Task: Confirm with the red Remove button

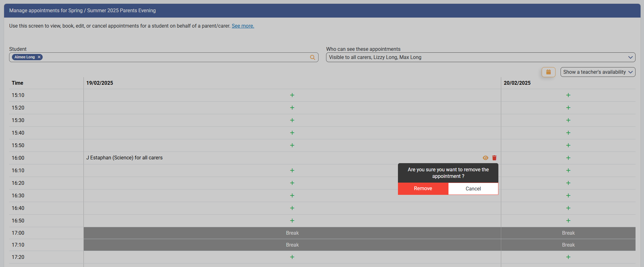Action: click(x=423, y=189)
